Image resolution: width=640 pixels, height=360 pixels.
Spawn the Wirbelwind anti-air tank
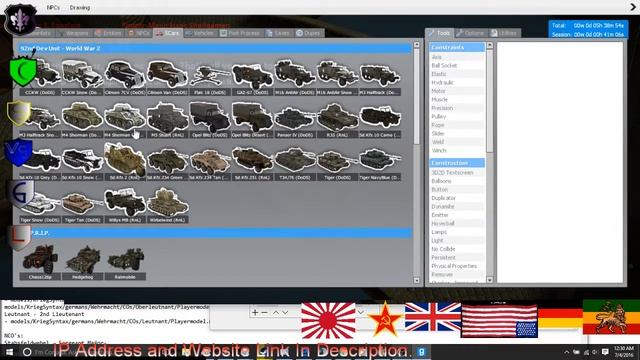pos(167,205)
